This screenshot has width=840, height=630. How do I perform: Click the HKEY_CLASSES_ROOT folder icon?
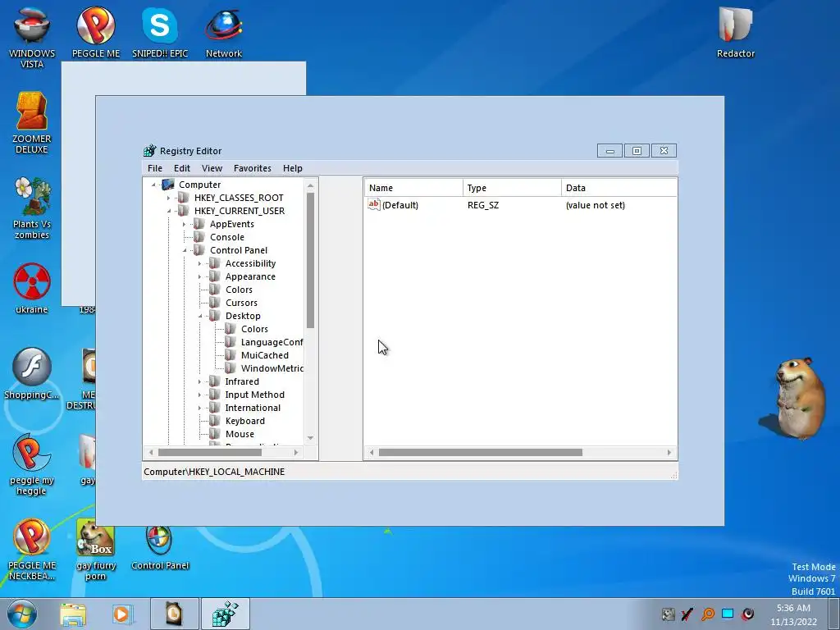pyautogui.click(x=183, y=198)
